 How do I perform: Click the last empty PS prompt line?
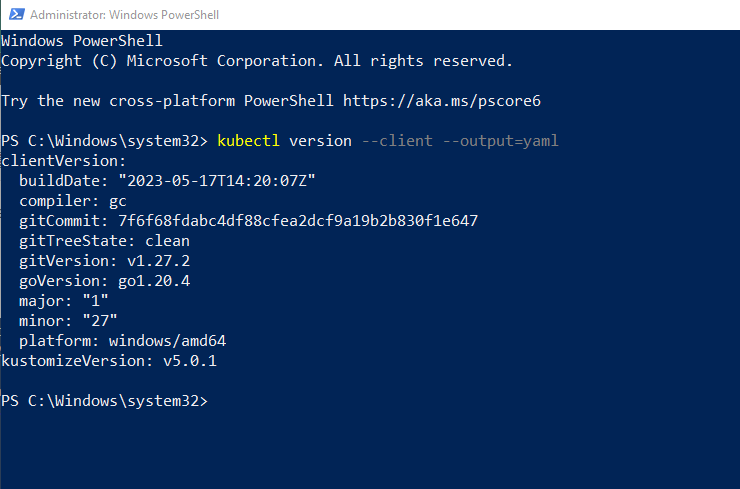click(x=104, y=401)
